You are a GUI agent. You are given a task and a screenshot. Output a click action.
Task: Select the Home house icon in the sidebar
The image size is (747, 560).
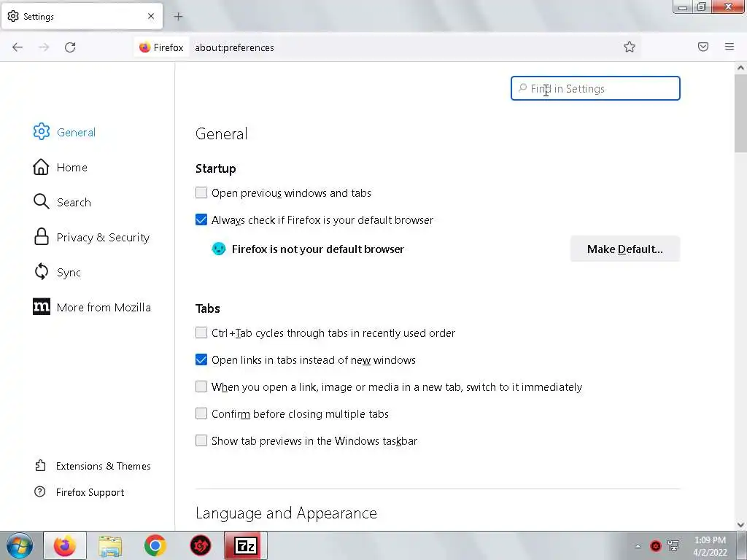[x=41, y=167]
